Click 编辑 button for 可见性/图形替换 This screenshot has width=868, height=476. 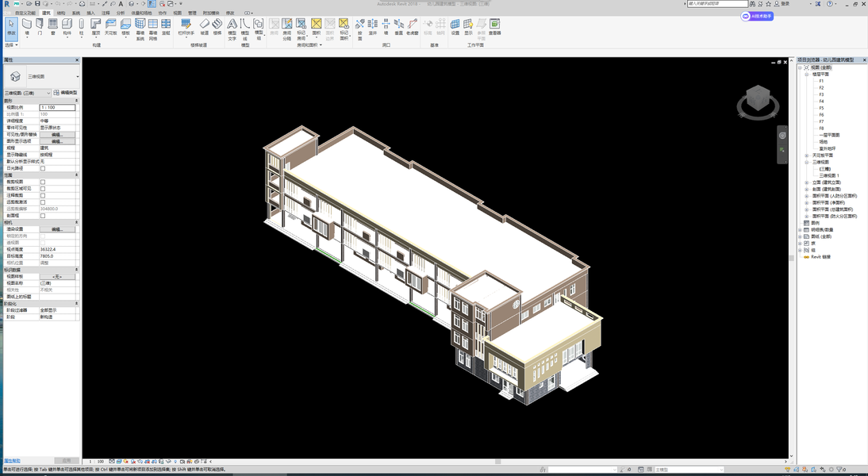coord(57,135)
